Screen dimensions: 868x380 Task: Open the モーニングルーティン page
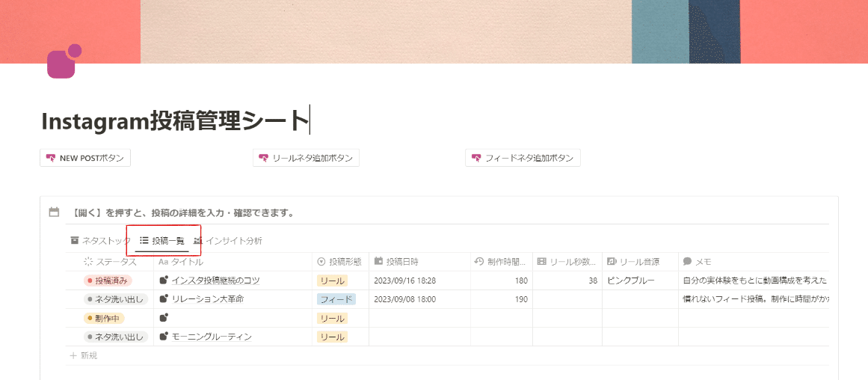pos(212,336)
